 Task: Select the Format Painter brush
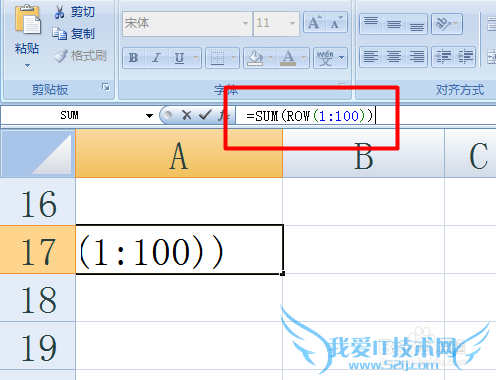(80, 56)
